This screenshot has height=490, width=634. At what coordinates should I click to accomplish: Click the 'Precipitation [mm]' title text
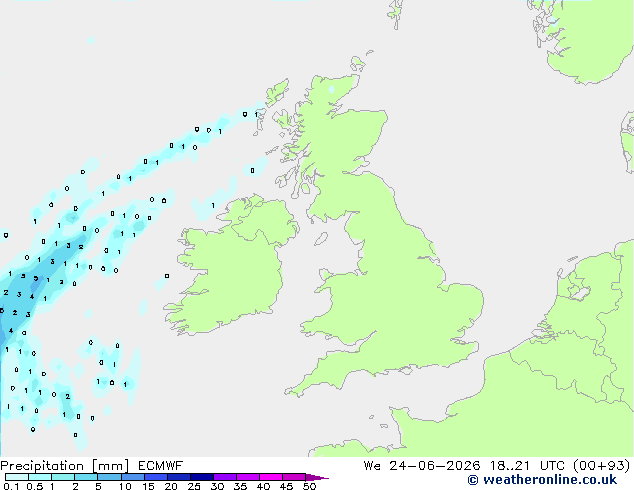65,466
